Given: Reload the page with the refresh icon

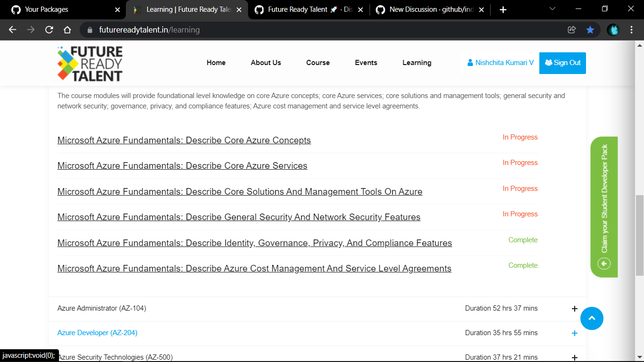Looking at the screenshot, I should tap(49, 30).
